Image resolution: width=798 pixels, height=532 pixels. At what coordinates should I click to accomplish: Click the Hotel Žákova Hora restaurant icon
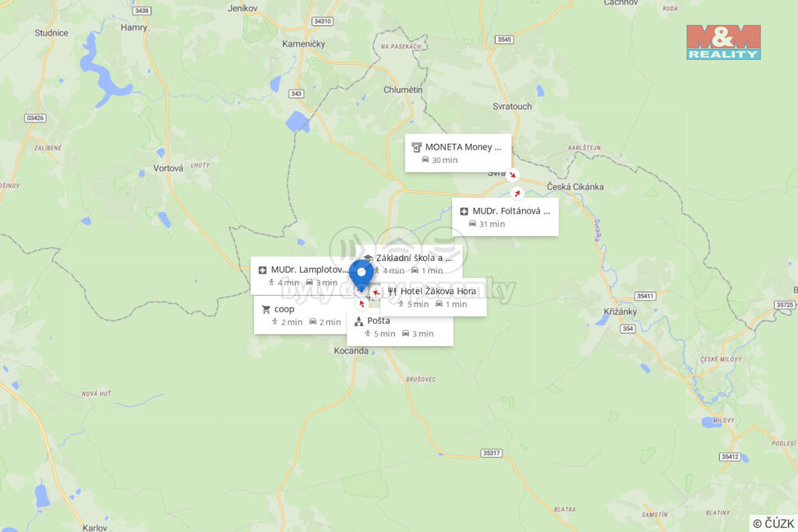coord(392,291)
